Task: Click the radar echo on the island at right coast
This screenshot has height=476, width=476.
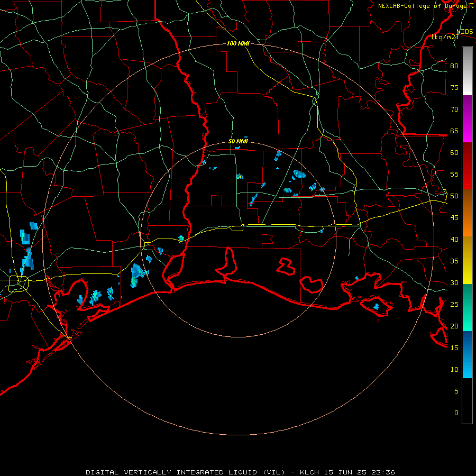Action: tap(376, 307)
